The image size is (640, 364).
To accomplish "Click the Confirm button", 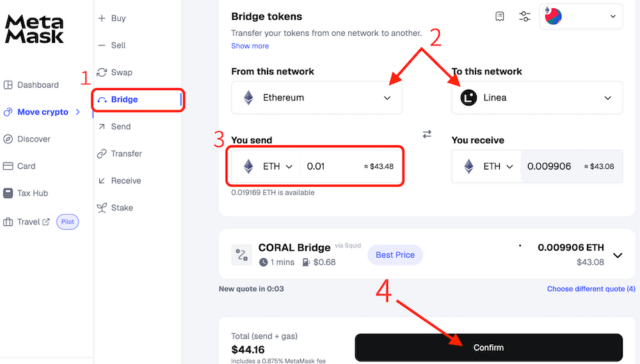I will tap(489, 348).
